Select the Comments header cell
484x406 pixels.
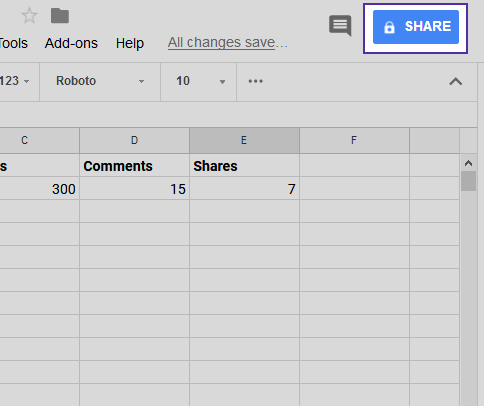coord(134,166)
